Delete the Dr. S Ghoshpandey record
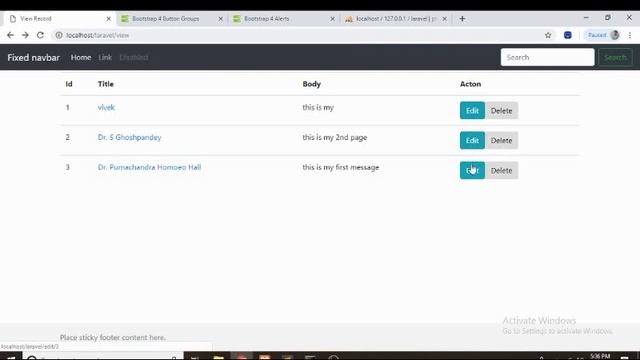The width and height of the screenshot is (640, 360). [x=501, y=140]
